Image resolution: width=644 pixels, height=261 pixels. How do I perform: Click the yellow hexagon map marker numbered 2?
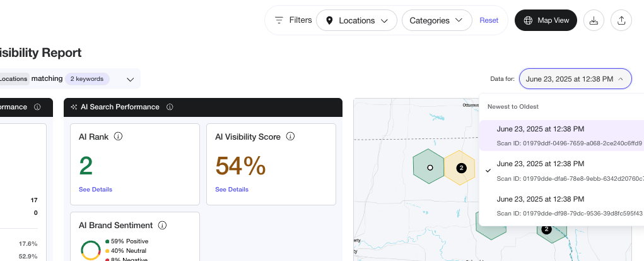pos(460,167)
